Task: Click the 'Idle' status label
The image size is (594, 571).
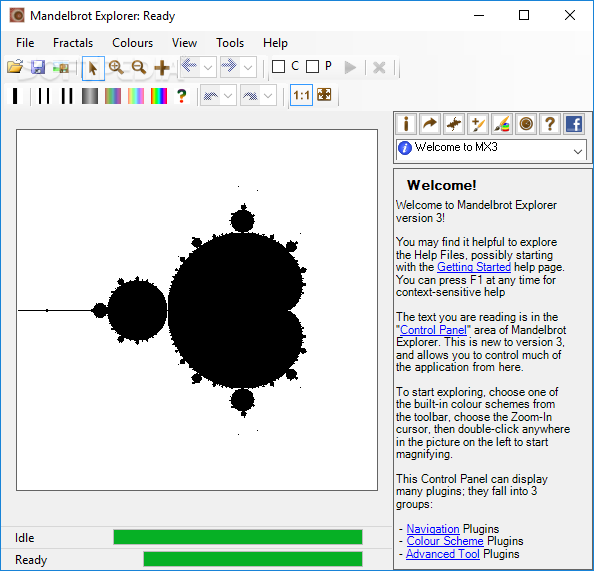Action: (25, 538)
